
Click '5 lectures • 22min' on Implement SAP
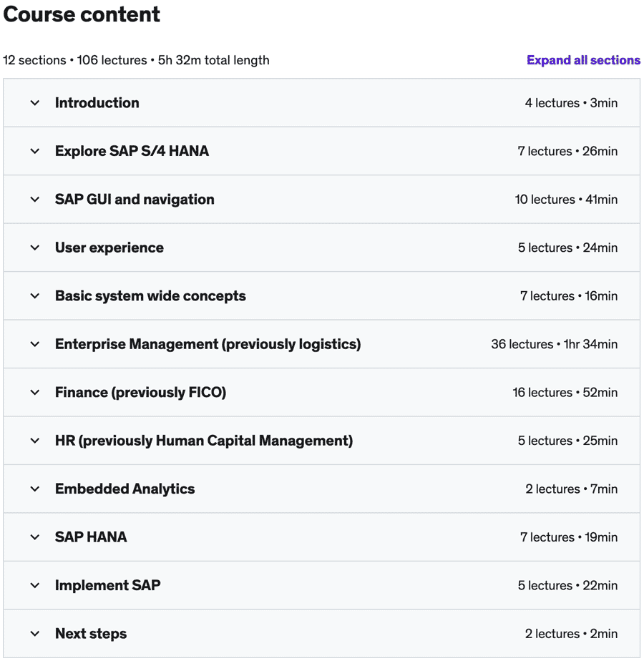[567, 586]
